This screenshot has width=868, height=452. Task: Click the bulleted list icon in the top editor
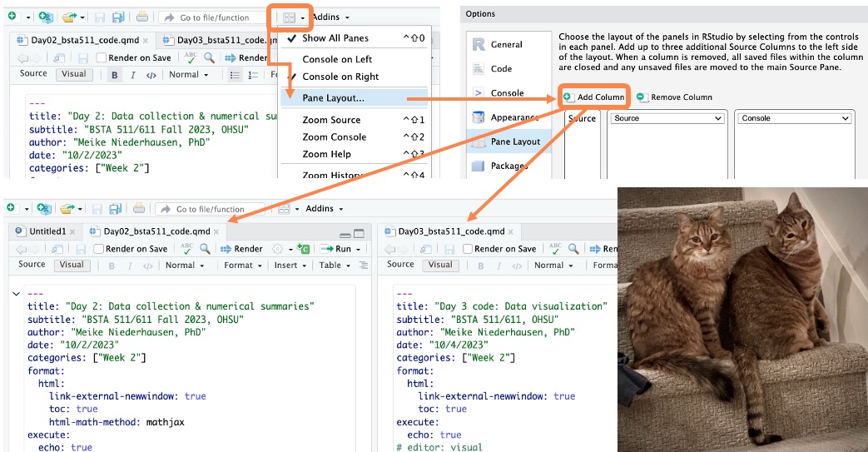235,75
